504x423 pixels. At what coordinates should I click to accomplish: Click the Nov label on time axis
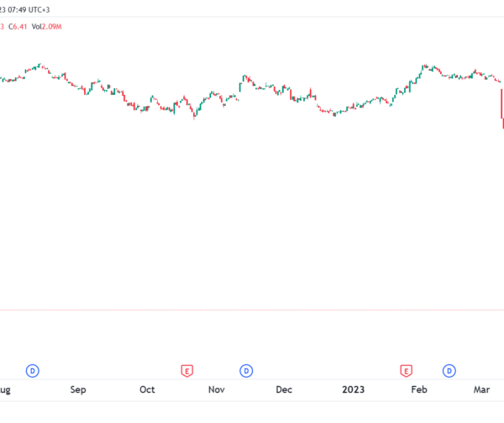click(x=217, y=389)
